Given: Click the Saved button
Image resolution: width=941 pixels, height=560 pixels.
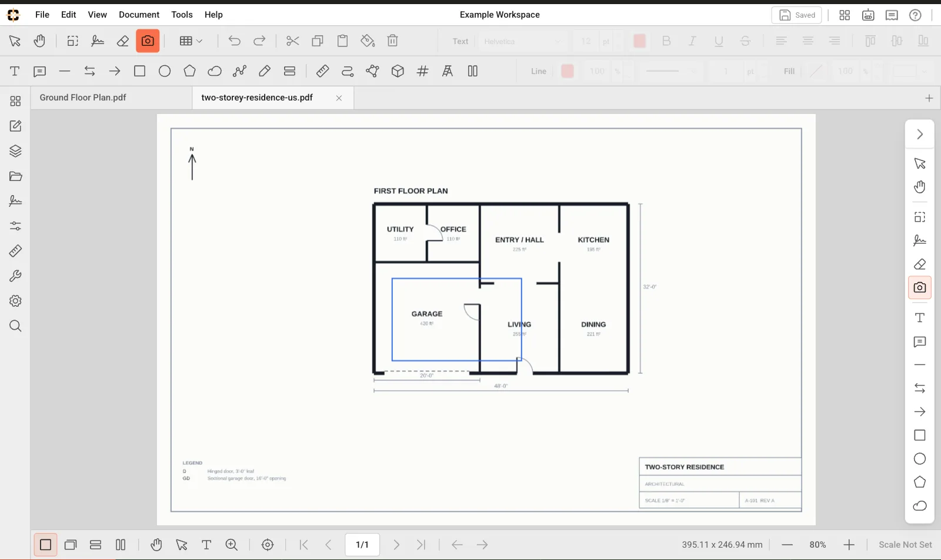Looking at the screenshot, I should click(x=796, y=15).
